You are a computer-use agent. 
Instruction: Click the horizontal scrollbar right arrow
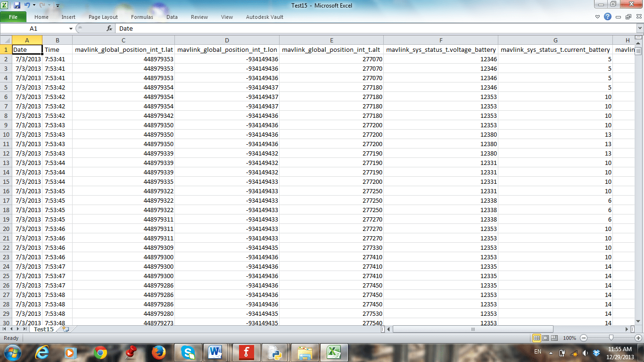pos(627,329)
